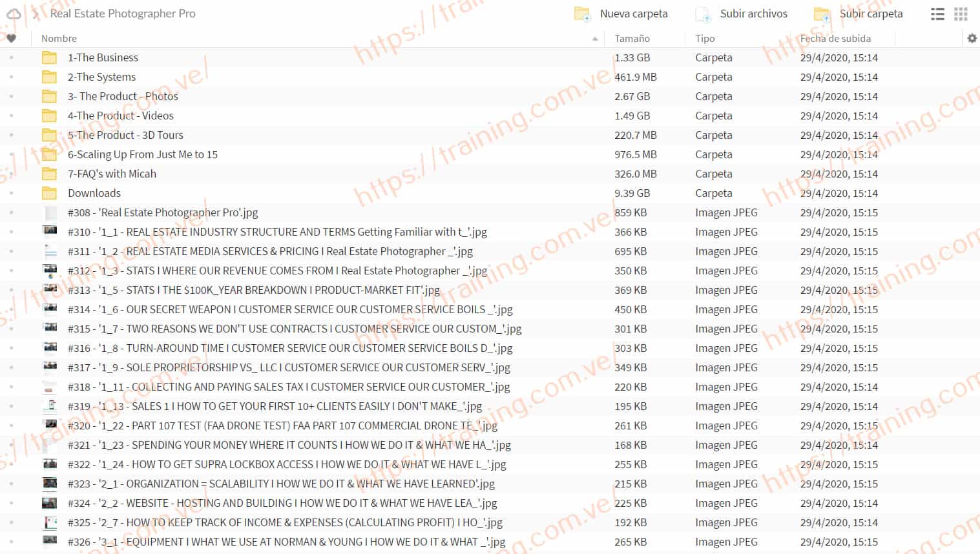Select file #326 EQUIPMENT WHAT WE USE

click(287, 542)
